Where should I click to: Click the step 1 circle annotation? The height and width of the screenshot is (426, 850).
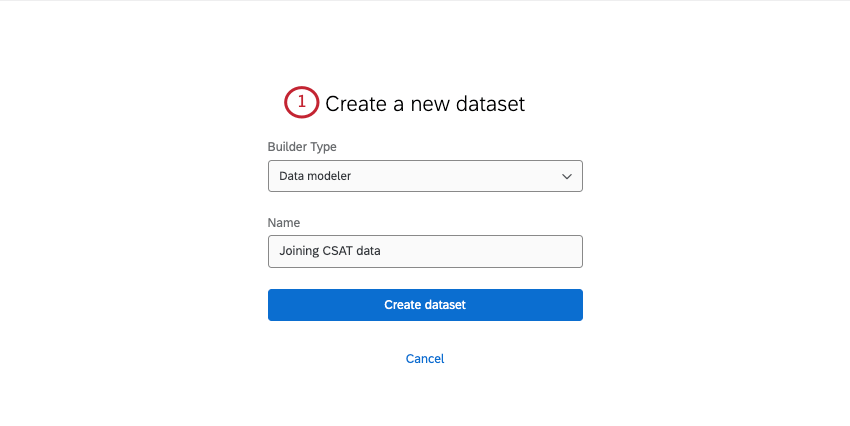click(301, 102)
